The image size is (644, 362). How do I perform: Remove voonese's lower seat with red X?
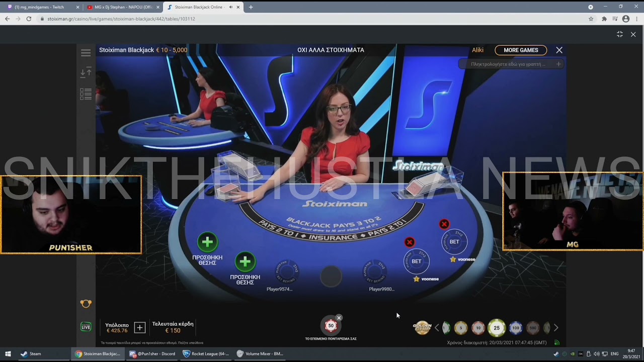click(410, 242)
